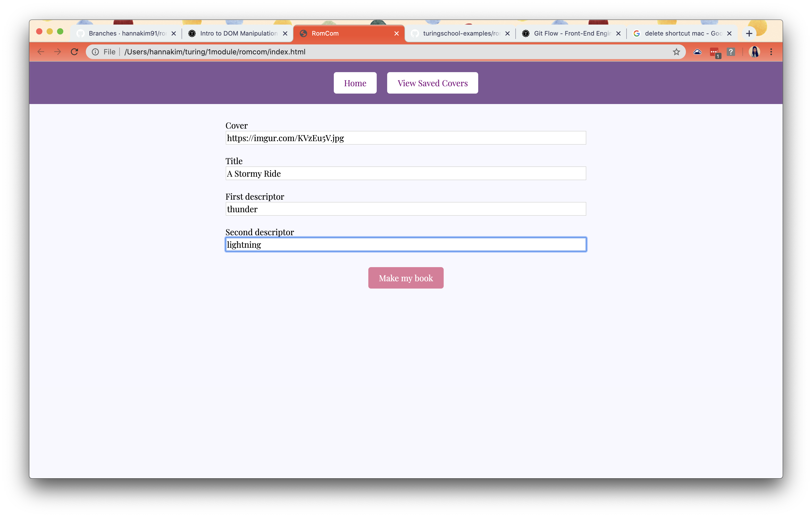812x517 pixels.
Task: Click the browser forward arrow
Action: click(58, 52)
